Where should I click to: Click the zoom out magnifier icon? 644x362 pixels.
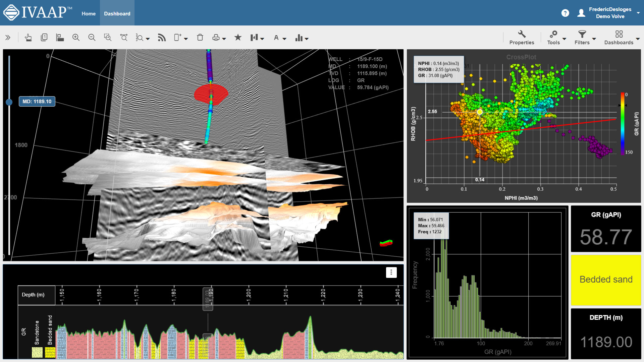tap(92, 38)
